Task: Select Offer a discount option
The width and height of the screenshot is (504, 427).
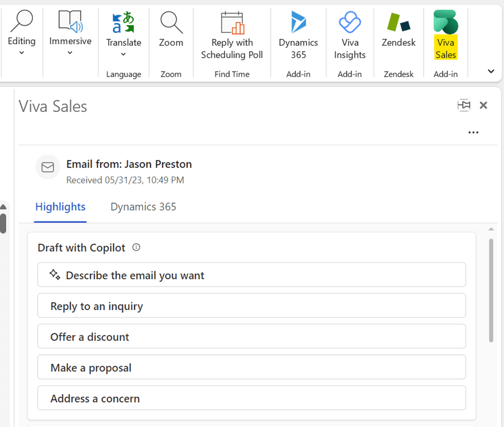Action: pos(251,337)
